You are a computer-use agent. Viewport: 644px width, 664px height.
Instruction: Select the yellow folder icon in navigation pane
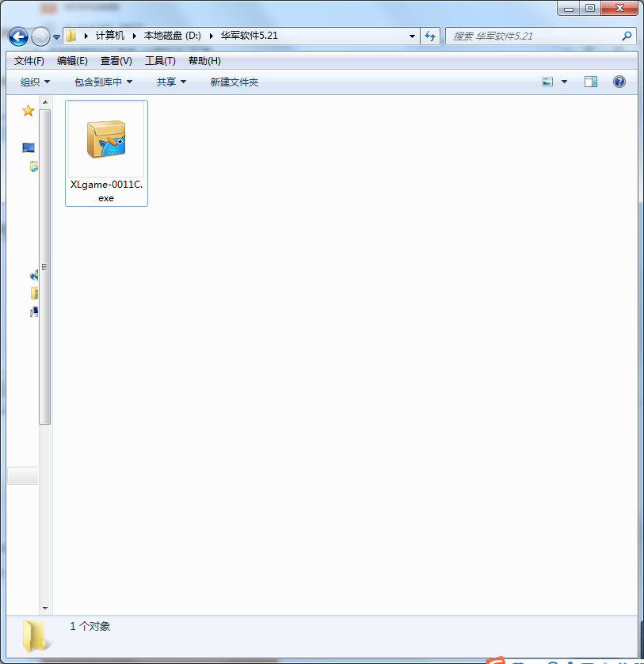[34, 293]
